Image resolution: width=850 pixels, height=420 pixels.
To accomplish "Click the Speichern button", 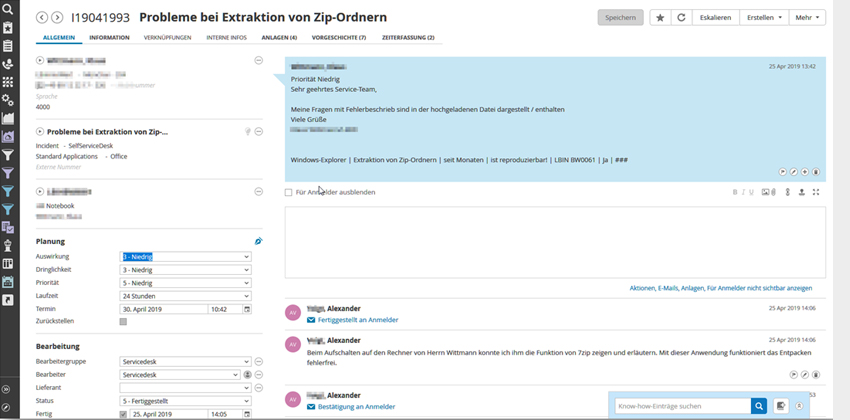I will coord(620,18).
